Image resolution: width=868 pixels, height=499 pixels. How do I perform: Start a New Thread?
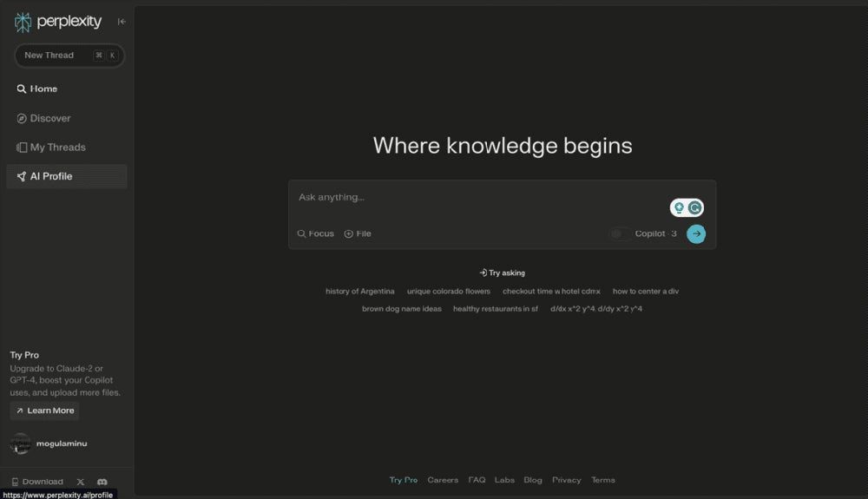pos(69,56)
